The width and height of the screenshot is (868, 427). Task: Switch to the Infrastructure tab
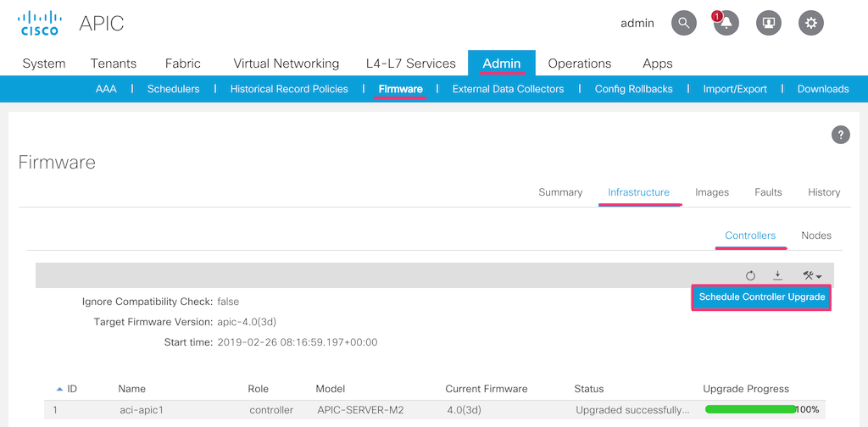639,192
